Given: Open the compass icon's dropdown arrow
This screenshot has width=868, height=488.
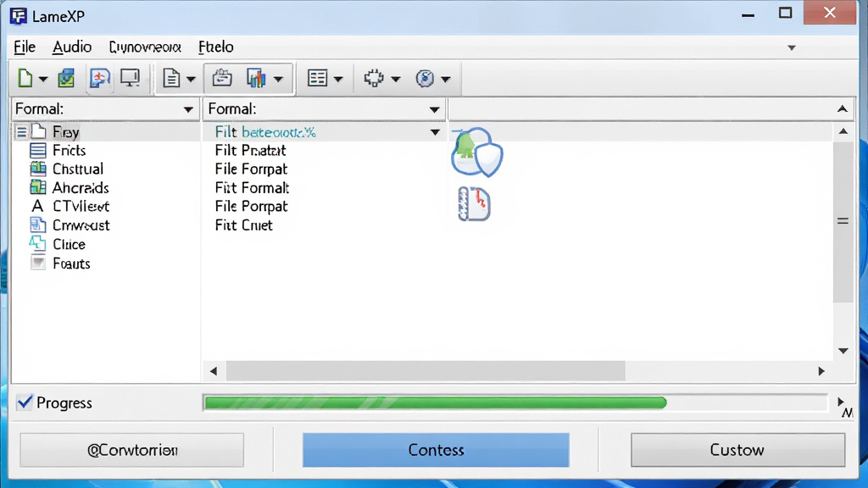Looking at the screenshot, I should pos(446,79).
